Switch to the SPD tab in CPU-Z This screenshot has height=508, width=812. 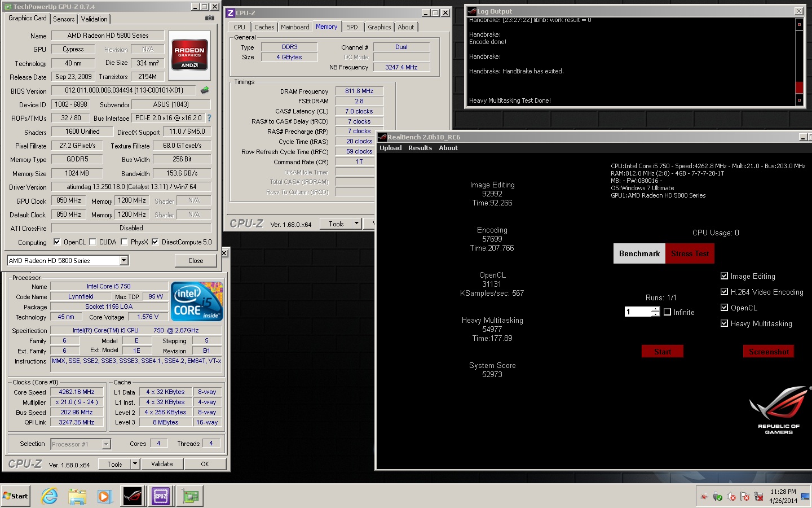(x=352, y=27)
